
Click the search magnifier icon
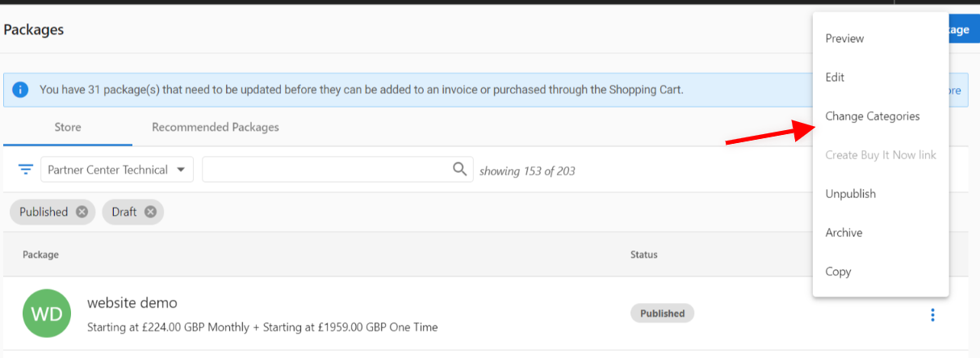tap(460, 169)
